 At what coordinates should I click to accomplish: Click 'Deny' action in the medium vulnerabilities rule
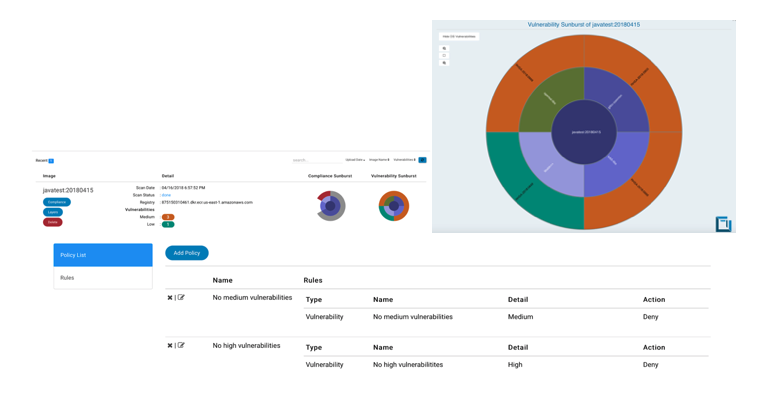tap(651, 317)
